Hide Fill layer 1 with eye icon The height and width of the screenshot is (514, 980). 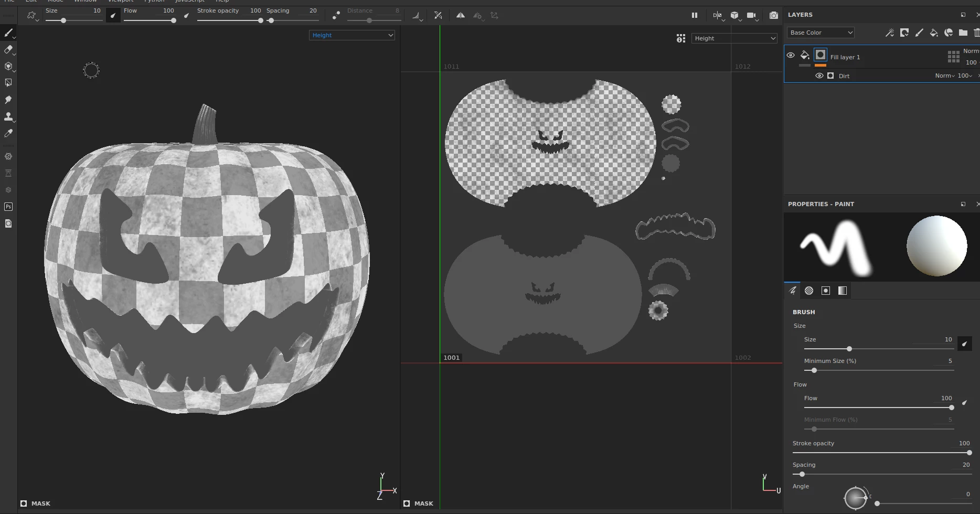(791, 55)
